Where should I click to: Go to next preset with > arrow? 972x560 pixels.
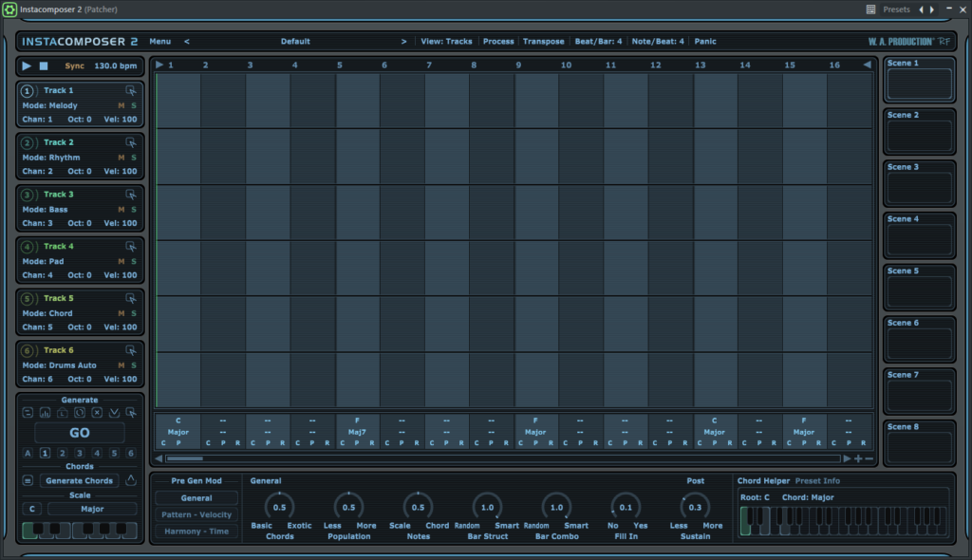403,42
